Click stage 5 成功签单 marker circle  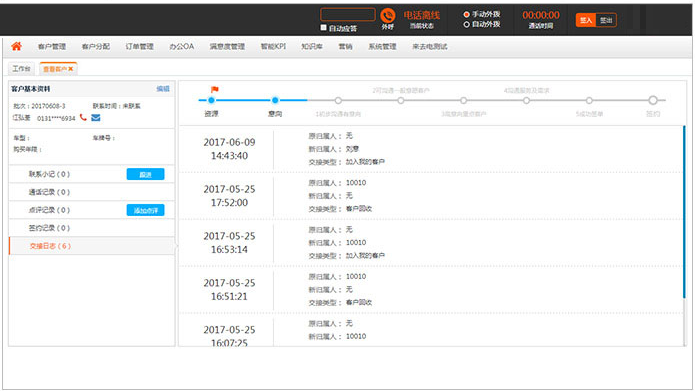click(x=589, y=101)
